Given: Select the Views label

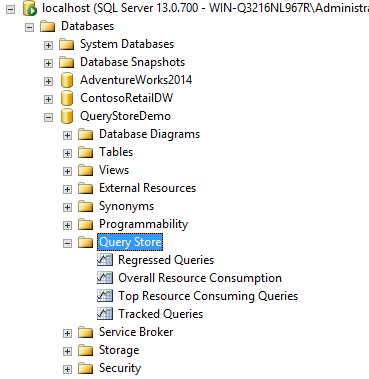Looking at the screenshot, I should tap(114, 170).
